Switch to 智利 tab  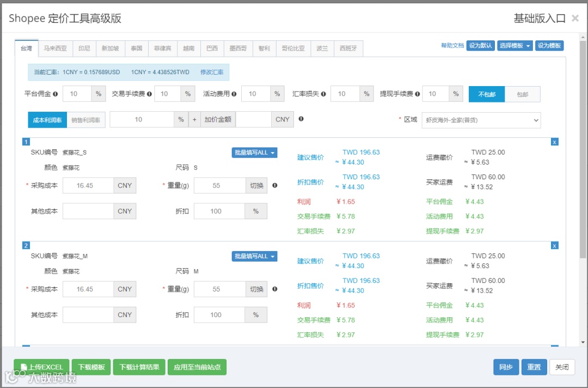[x=264, y=48]
